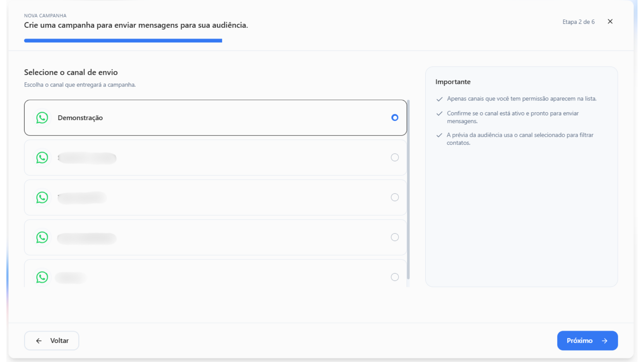Click the WhatsApp icon beside Demonstração
The image size is (644, 362).
click(x=42, y=118)
